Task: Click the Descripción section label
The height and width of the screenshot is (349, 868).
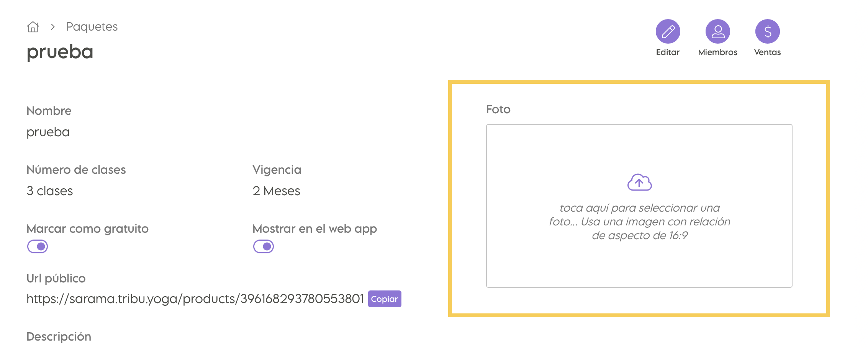Action: [59, 337]
